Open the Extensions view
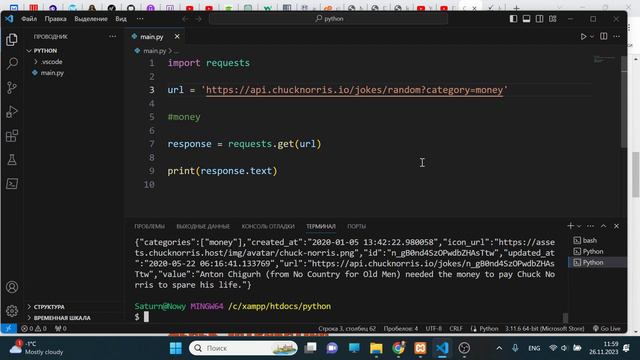This screenshot has width=640, height=360. [x=12, y=136]
